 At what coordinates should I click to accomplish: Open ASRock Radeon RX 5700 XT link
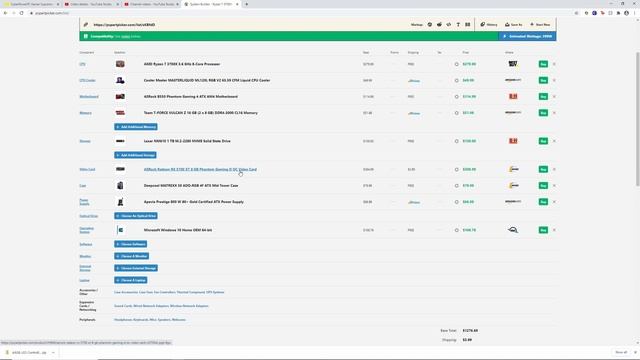(200, 169)
